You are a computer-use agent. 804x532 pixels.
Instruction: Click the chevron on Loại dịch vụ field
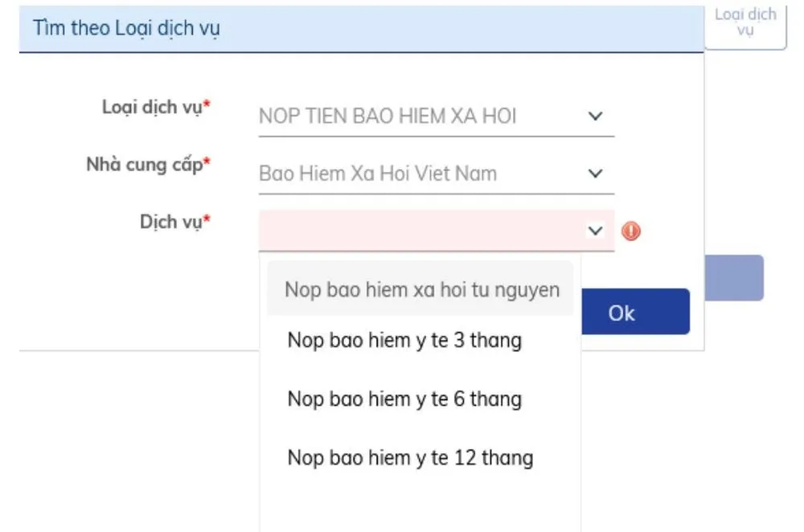[595, 115]
